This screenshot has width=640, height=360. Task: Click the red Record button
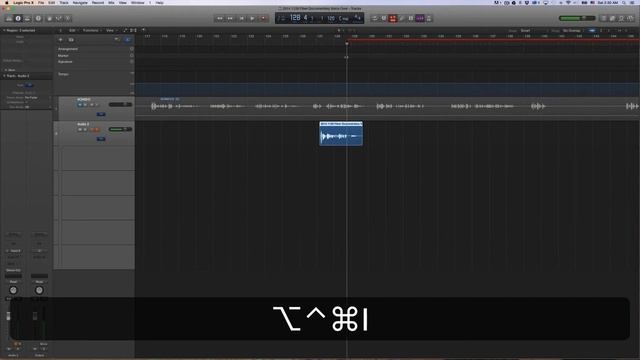(263, 18)
